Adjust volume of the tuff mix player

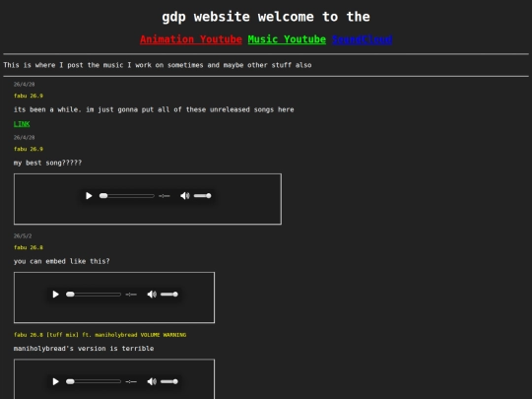[x=169, y=381]
